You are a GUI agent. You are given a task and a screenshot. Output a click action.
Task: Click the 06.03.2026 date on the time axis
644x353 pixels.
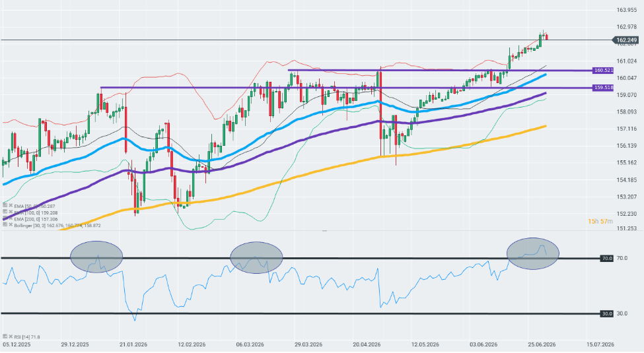click(250, 344)
